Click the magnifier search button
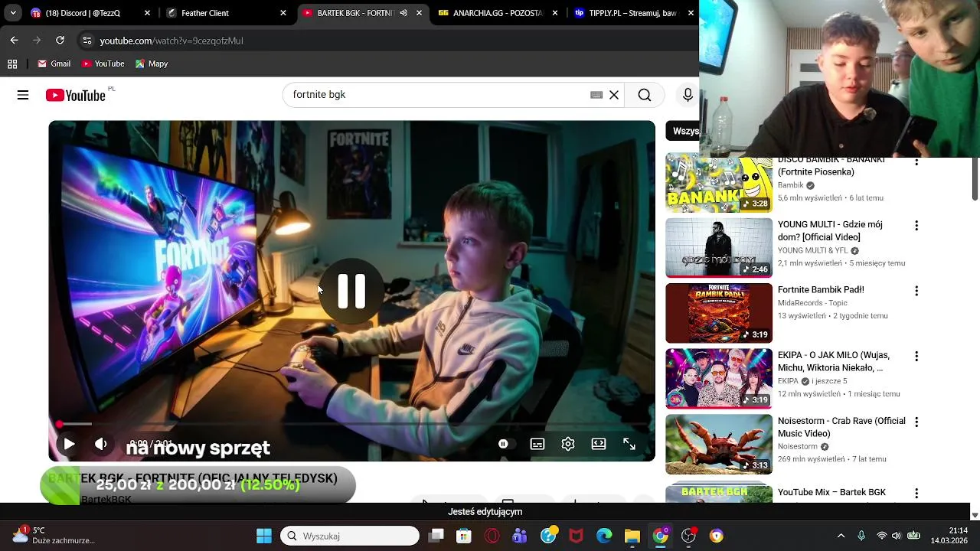 point(645,95)
